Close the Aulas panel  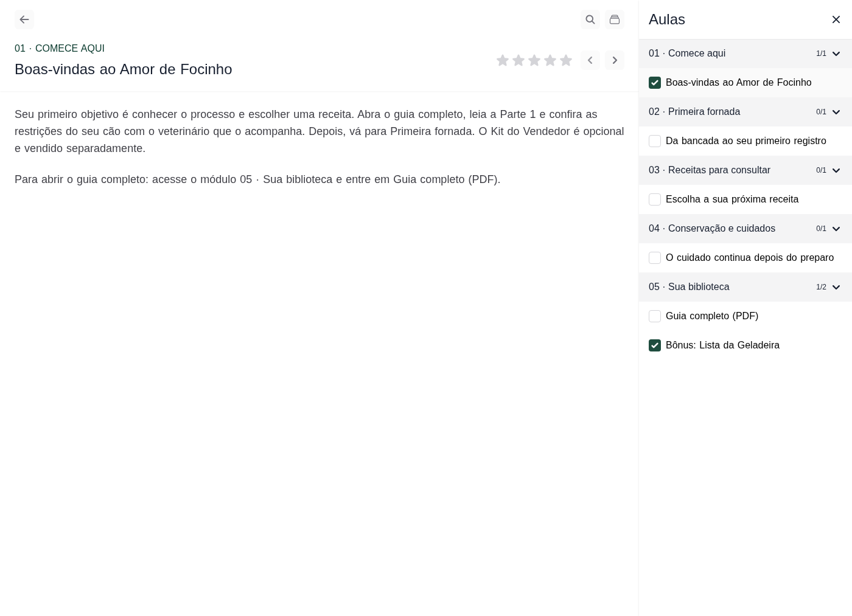click(836, 19)
